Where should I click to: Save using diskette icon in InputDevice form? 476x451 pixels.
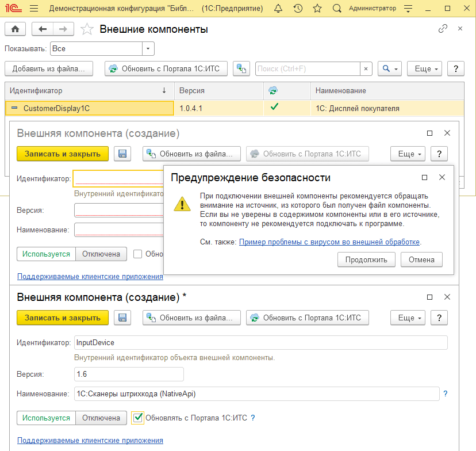[122, 318]
